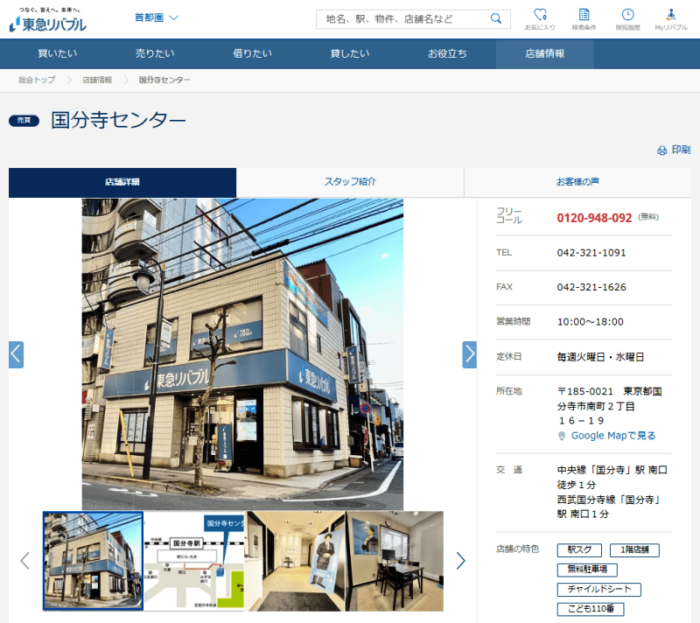Click the map pin icon beside Google Map
This screenshot has width=700, height=623.
(562, 436)
